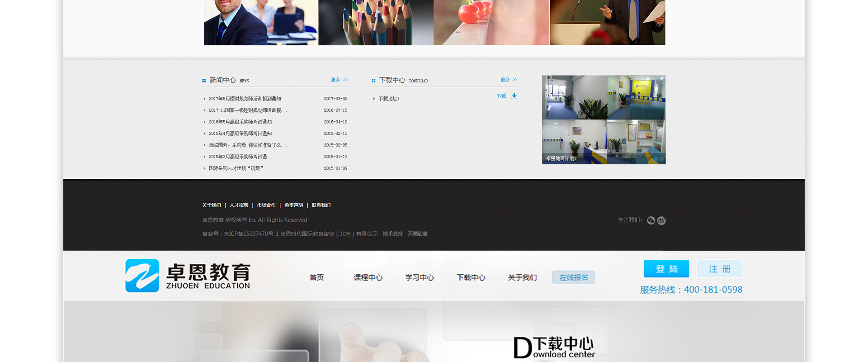Go to 学习中心 in the navigation menu
This screenshot has height=362, width=868.
click(x=419, y=277)
